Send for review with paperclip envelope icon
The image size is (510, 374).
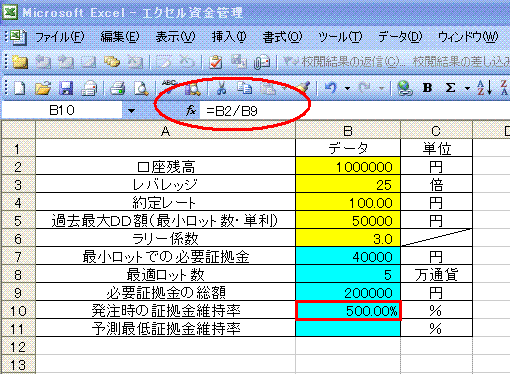262,62
